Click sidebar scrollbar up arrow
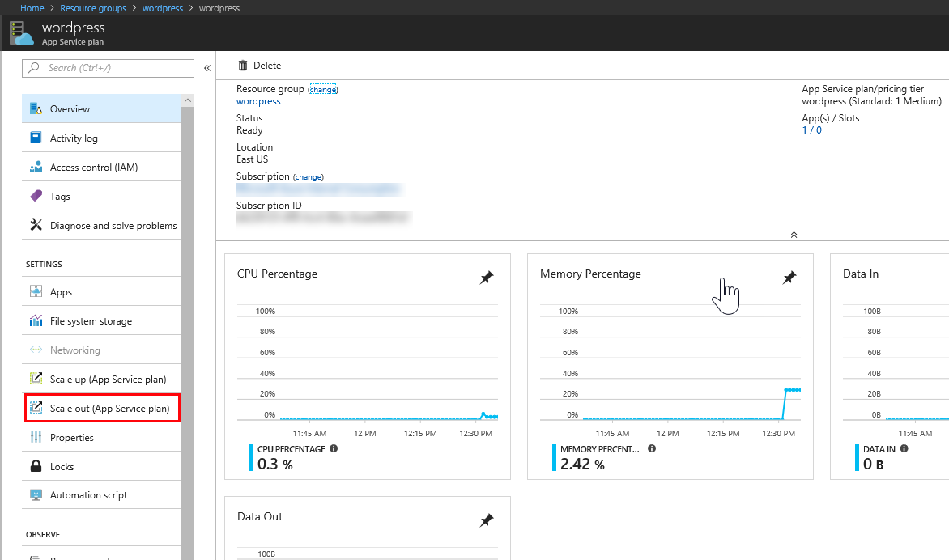Viewport: 949px width, 560px height. tap(188, 100)
